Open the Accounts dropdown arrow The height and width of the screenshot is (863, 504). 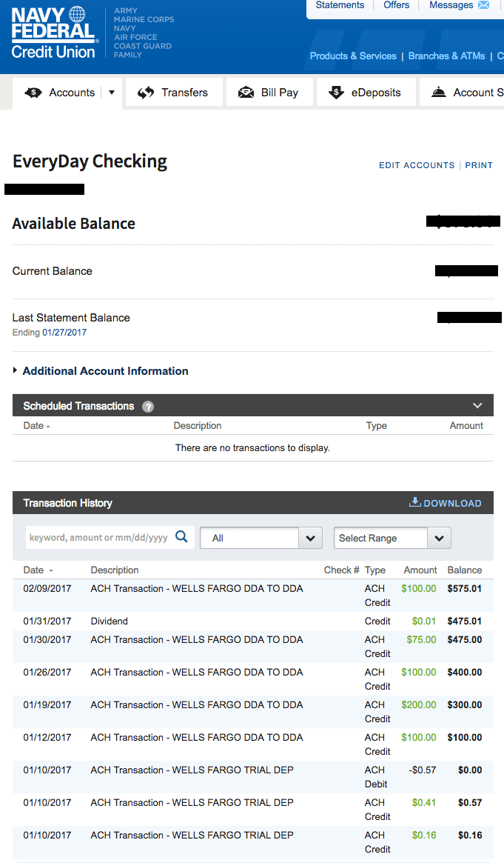pyautogui.click(x=111, y=92)
